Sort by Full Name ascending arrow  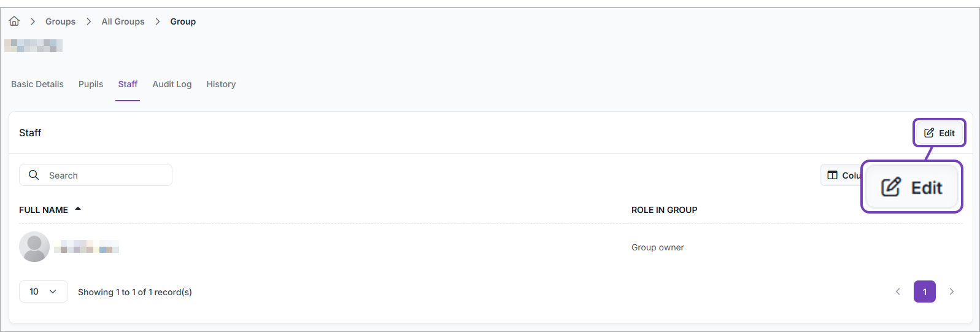tap(78, 209)
